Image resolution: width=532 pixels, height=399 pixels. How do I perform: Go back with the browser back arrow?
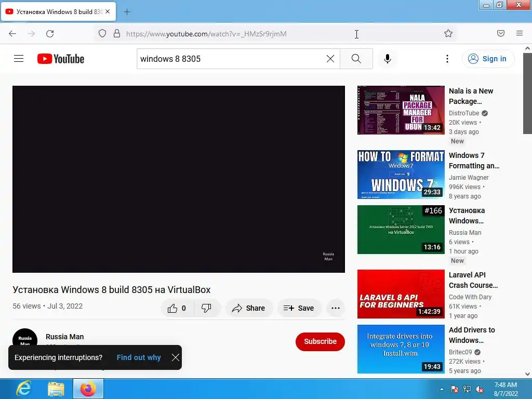pos(12,34)
